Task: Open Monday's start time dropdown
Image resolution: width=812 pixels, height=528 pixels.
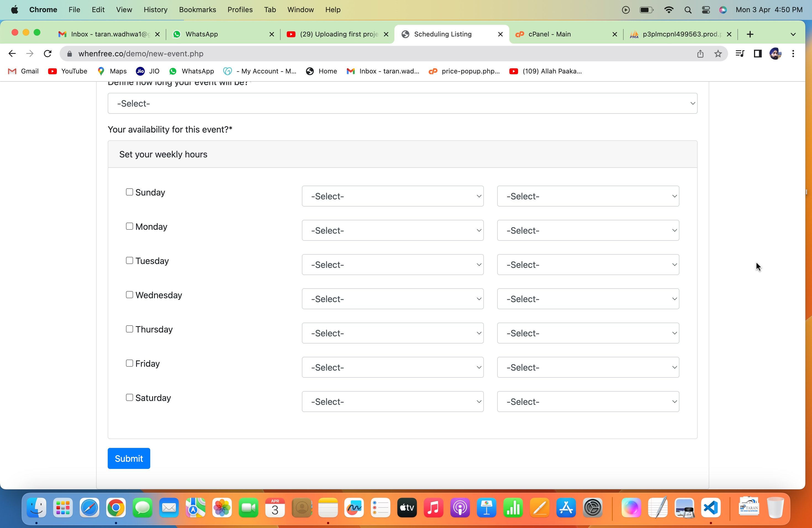Action: [x=392, y=231]
